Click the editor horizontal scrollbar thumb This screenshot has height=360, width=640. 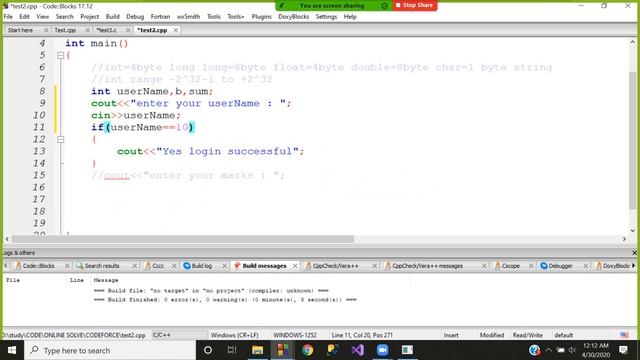[182, 239]
